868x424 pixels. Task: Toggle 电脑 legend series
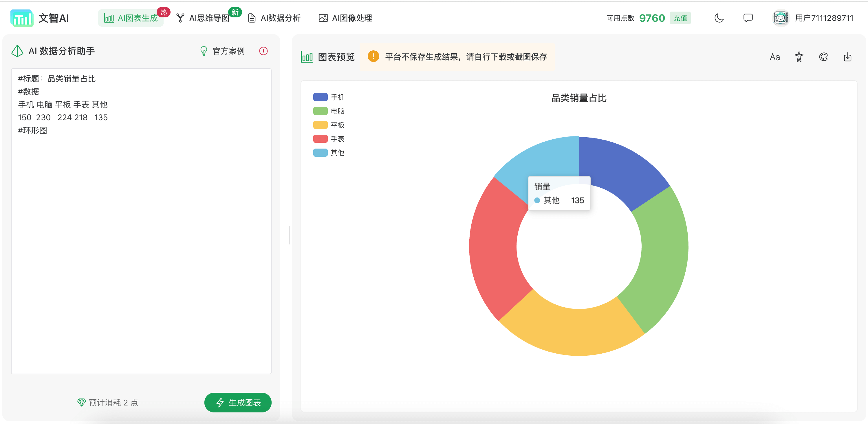tap(329, 111)
